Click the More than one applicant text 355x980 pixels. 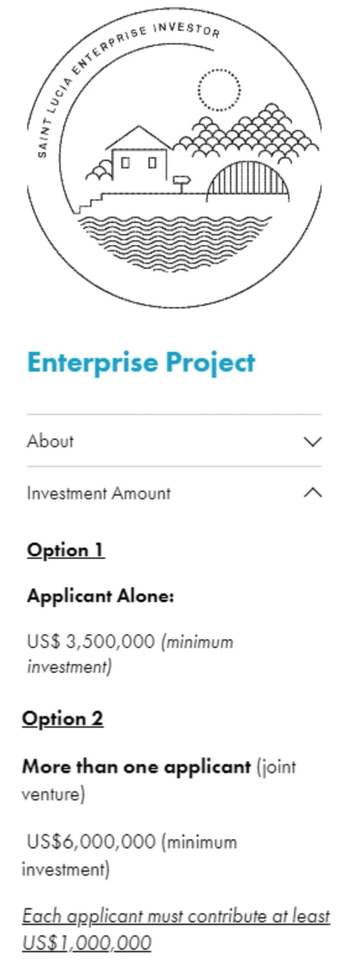point(137,767)
